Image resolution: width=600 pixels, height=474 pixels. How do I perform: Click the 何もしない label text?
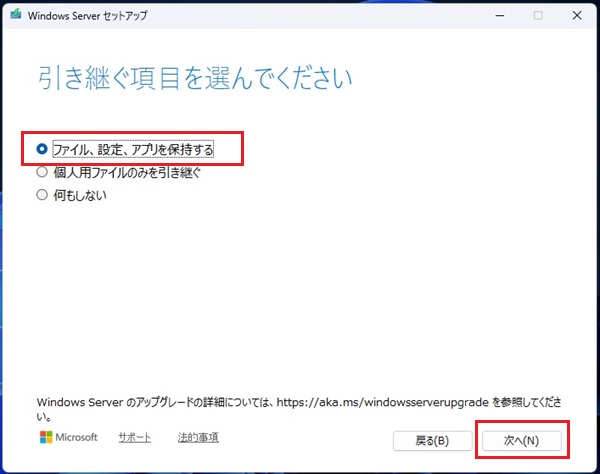click(79, 195)
